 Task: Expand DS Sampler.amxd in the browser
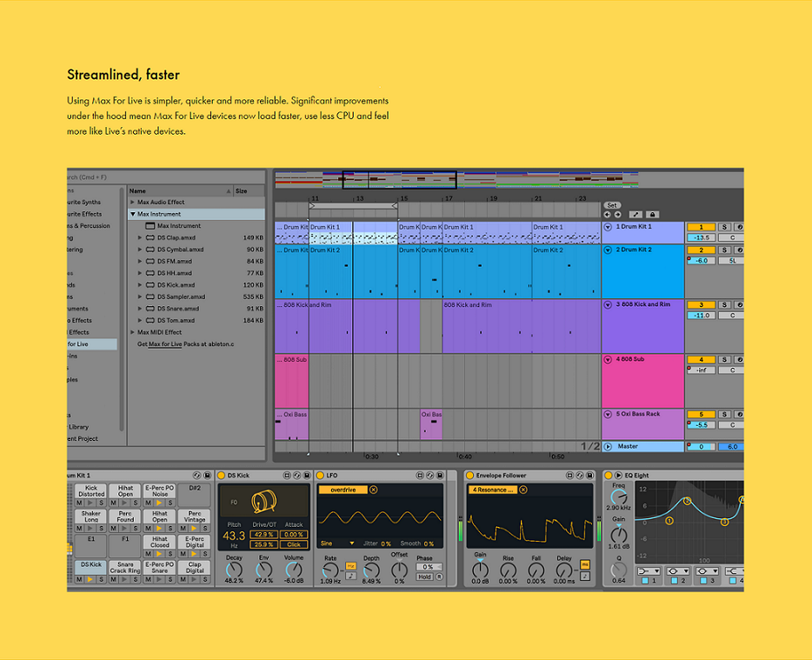140,297
